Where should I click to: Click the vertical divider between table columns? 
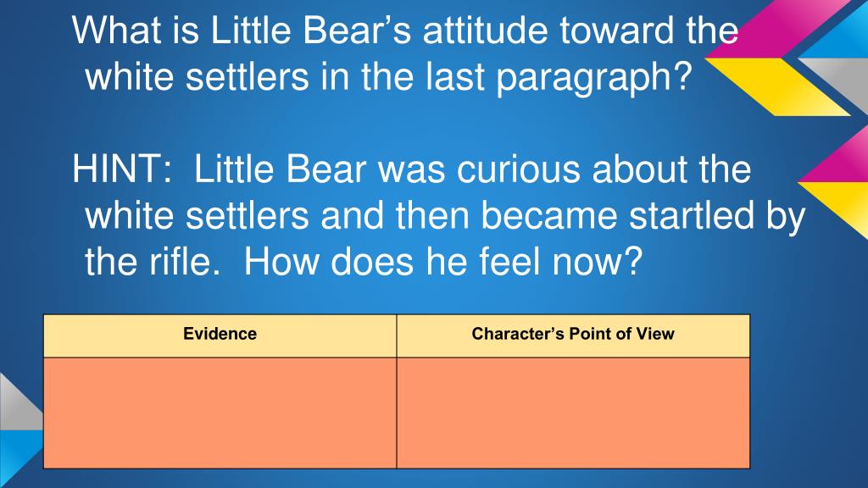(x=397, y=391)
